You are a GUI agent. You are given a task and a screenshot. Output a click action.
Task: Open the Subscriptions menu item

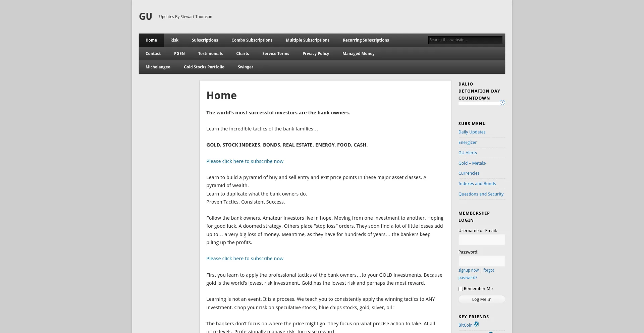[x=205, y=40]
